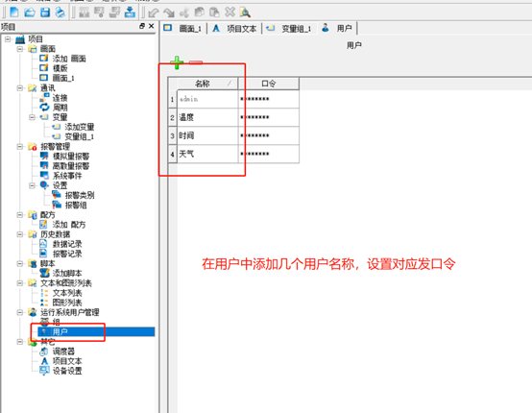
Task: Collapse the 项目 root node
Action: click(x=8, y=39)
